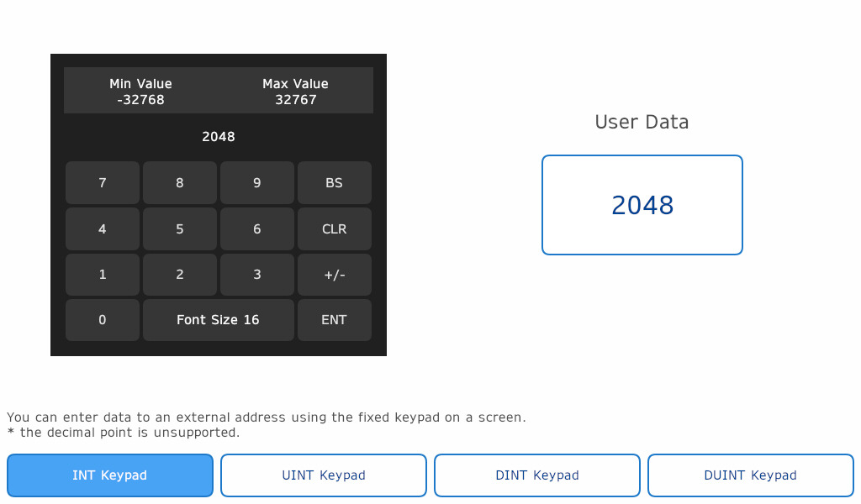The height and width of the screenshot is (504, 861).
Task: Clear the entry with CLR key
Action: coord(335,228)
